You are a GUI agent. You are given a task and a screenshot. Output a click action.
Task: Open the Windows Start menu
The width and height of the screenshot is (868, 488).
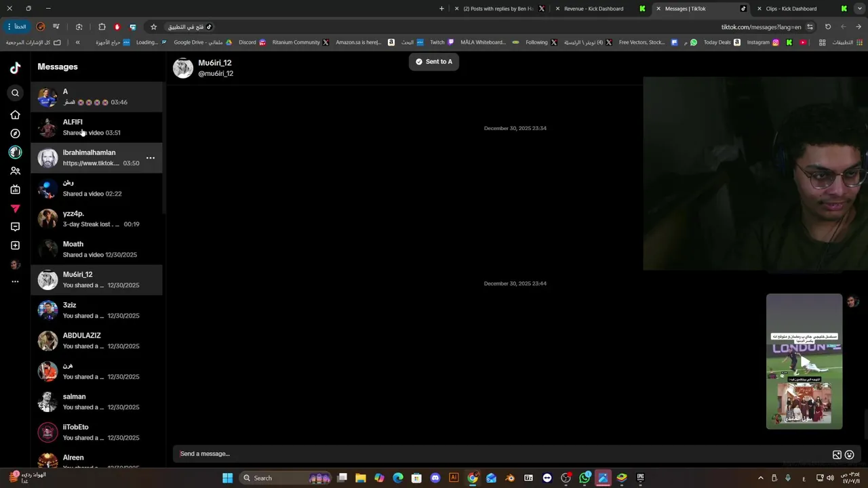pos(228,478)
